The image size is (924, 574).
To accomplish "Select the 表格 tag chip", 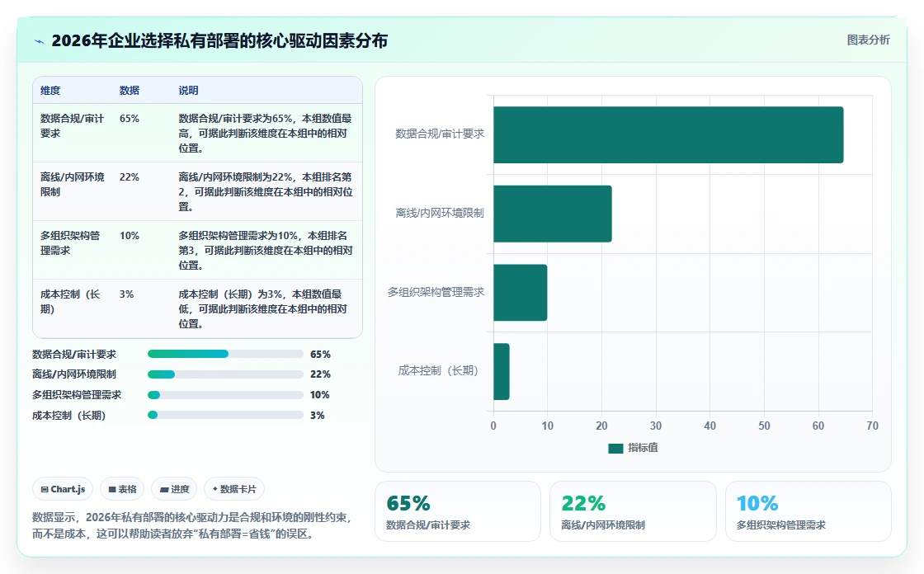I will (x=122, y=489).
